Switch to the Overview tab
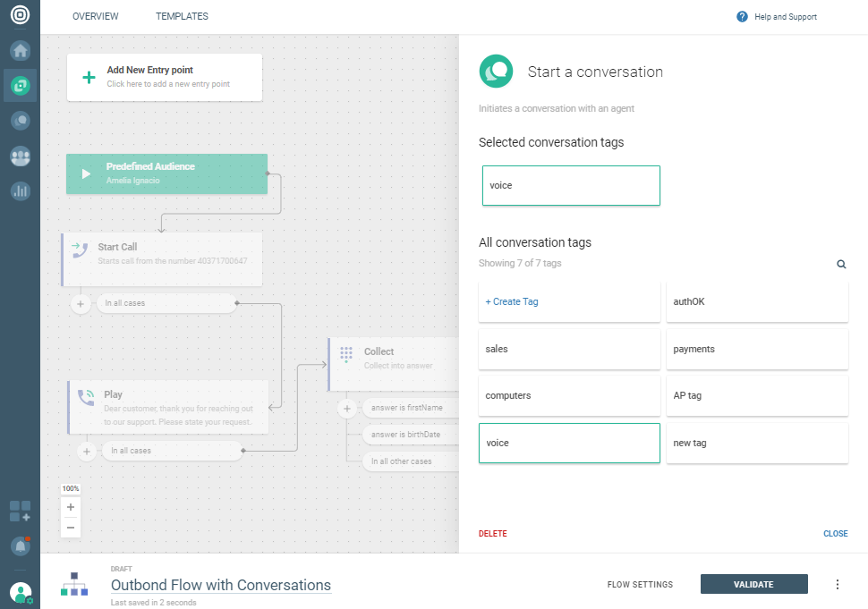 pos(95,17)
